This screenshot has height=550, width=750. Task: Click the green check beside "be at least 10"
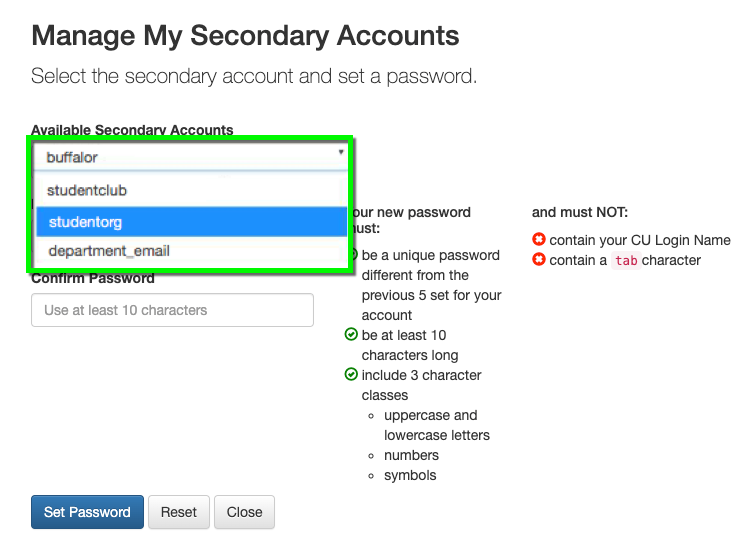coord(351,335)
